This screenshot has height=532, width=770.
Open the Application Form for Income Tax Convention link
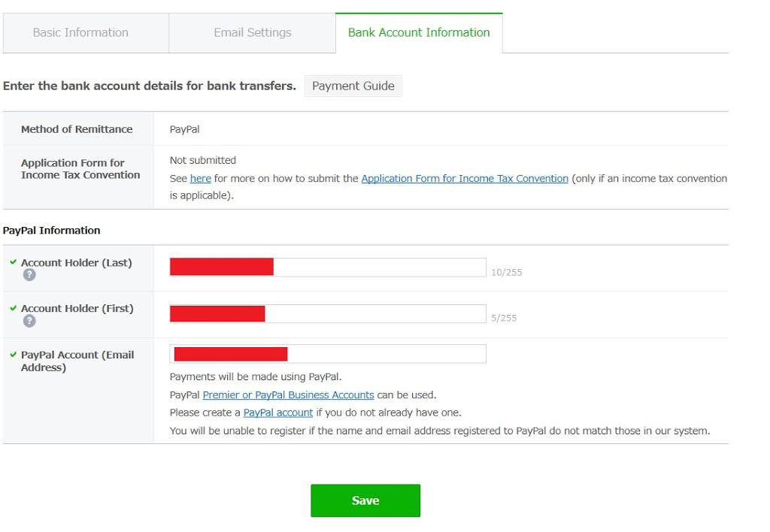tap(465, 179)
